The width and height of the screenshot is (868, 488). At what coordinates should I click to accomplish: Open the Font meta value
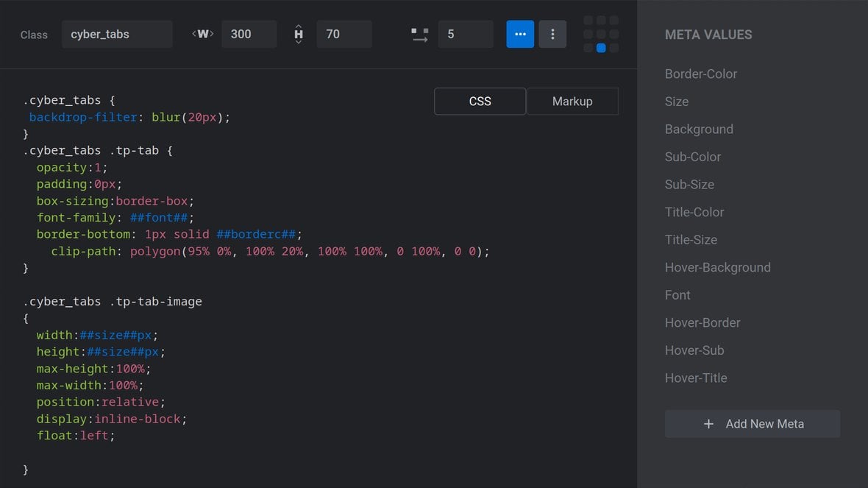coord(677,295)
